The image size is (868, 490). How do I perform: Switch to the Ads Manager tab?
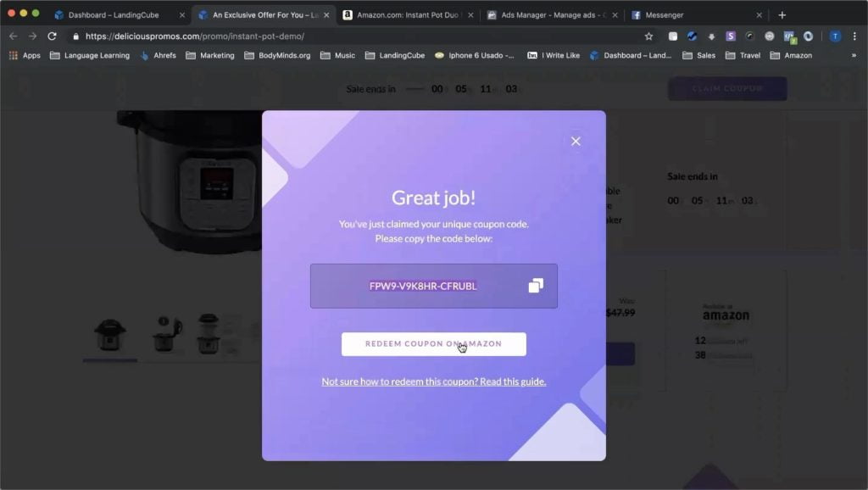(x=552, y=15)
